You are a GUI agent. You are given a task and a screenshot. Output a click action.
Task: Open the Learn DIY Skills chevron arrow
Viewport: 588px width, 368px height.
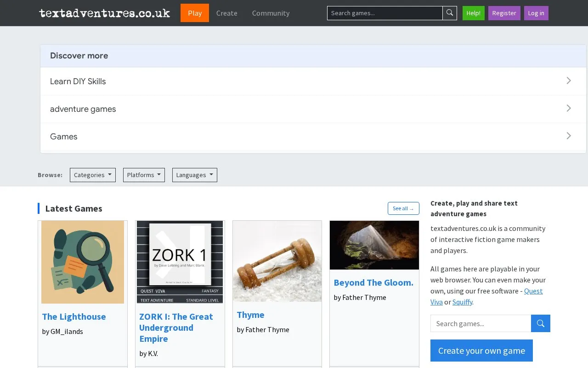(x=569, y=81)
